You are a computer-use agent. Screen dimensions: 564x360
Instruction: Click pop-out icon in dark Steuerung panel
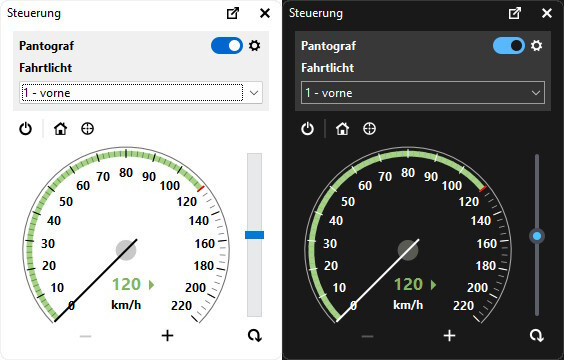(515, 13)
